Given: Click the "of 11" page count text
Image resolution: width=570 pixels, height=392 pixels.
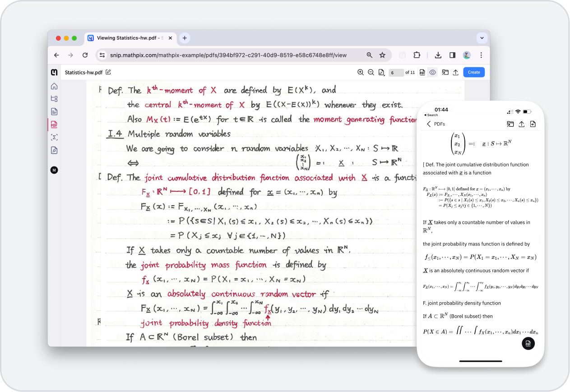Looking at the screenshot, I should [410, 72].
